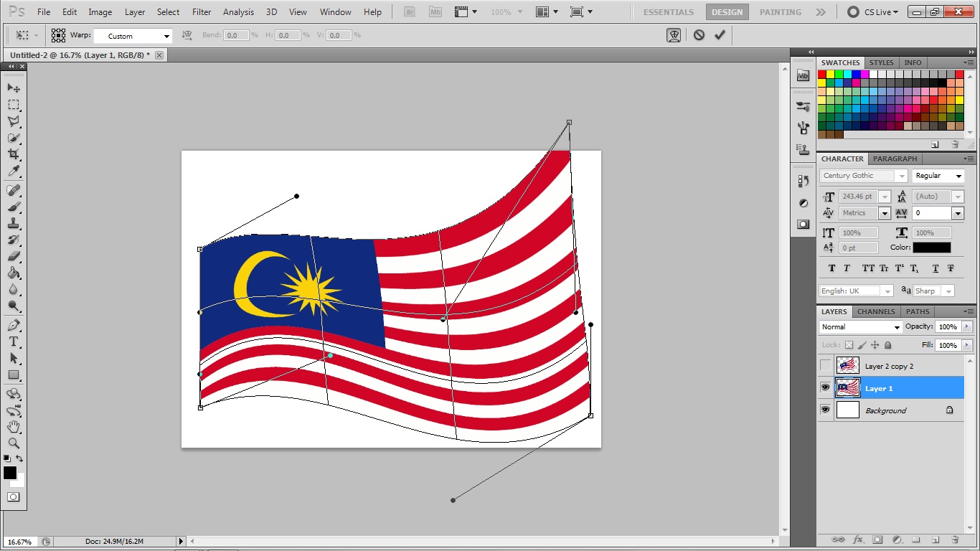
Task: Open the Image menu
Action: click(x=100, y=12)
